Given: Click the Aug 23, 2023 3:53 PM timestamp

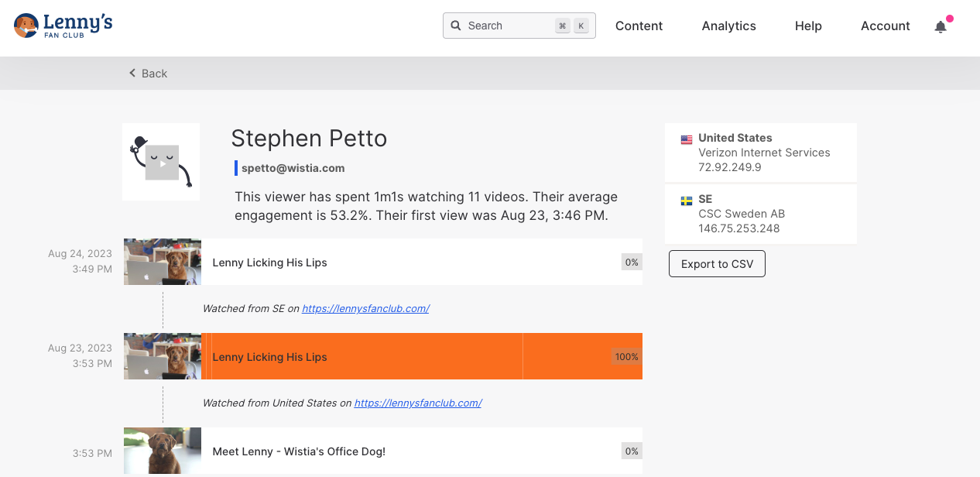Looking at the screenshot, I should click(80, 356).
